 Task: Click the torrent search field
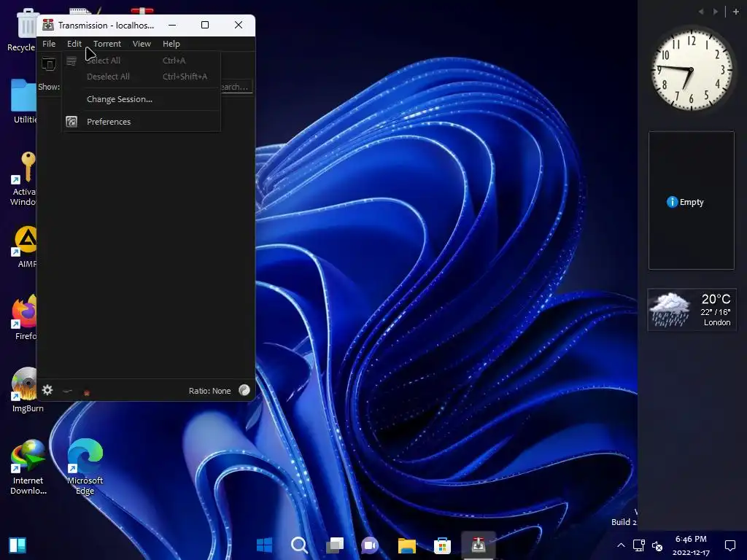click(x=236, y=87)
